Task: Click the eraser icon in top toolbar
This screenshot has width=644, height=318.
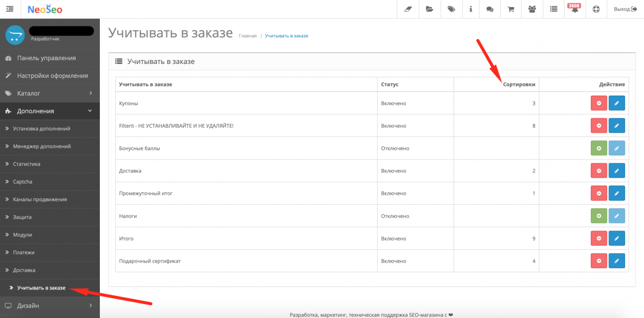Action: pyautogui.click(x=407, y=9)
